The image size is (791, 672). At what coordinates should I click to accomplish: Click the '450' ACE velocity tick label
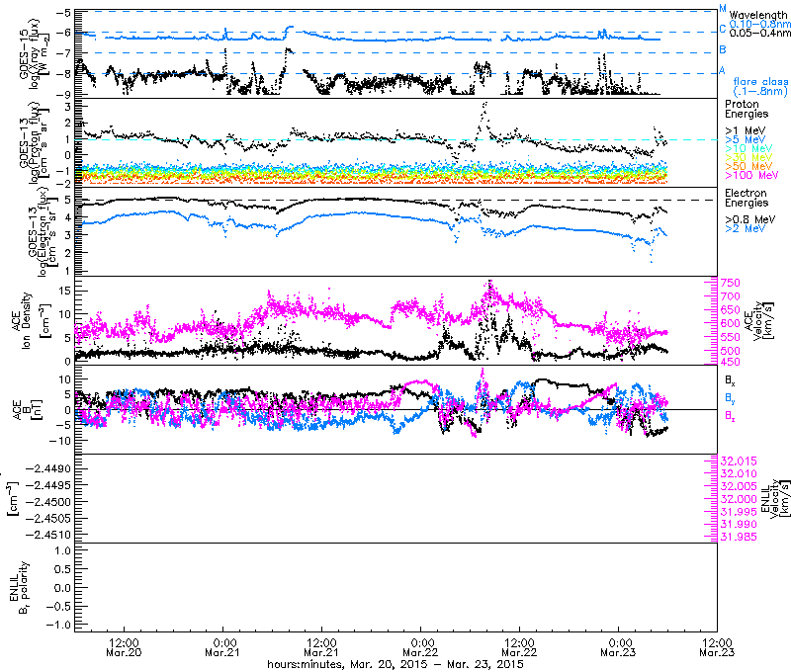pyautogui.click(x=731, y=362)
